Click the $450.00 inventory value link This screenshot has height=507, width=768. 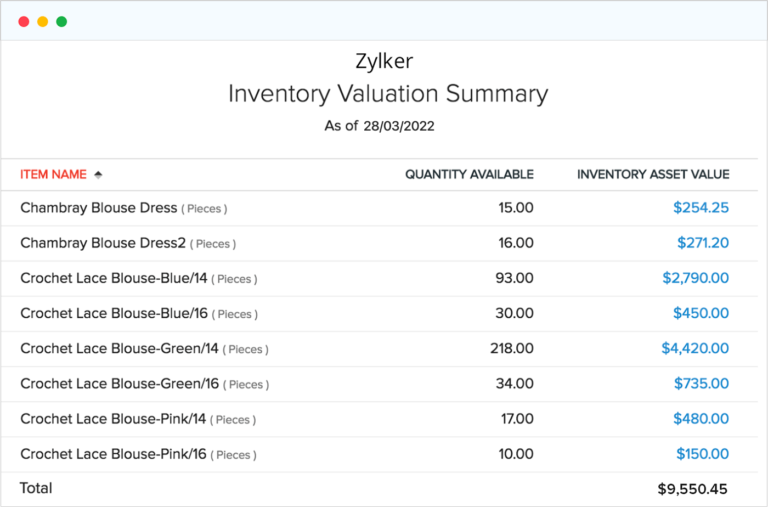(701, 313)
